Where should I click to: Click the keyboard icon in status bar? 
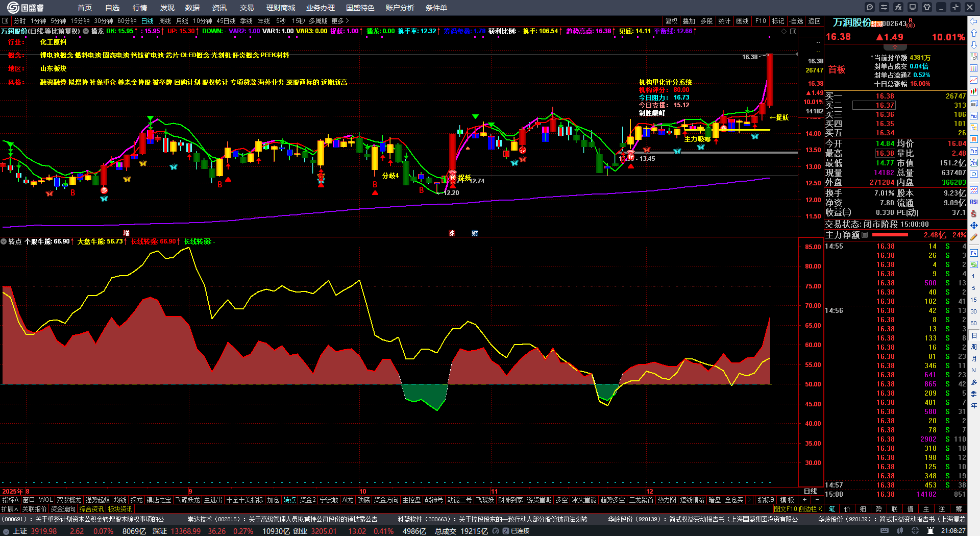[885, 531]
